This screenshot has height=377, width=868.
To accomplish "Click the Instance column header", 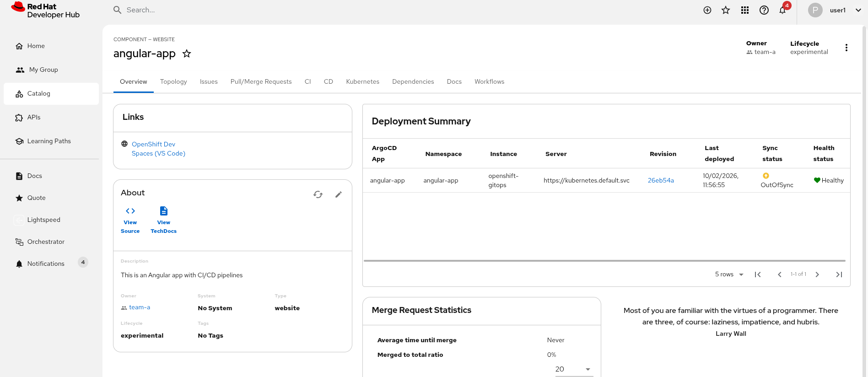I will pos(503,154).
